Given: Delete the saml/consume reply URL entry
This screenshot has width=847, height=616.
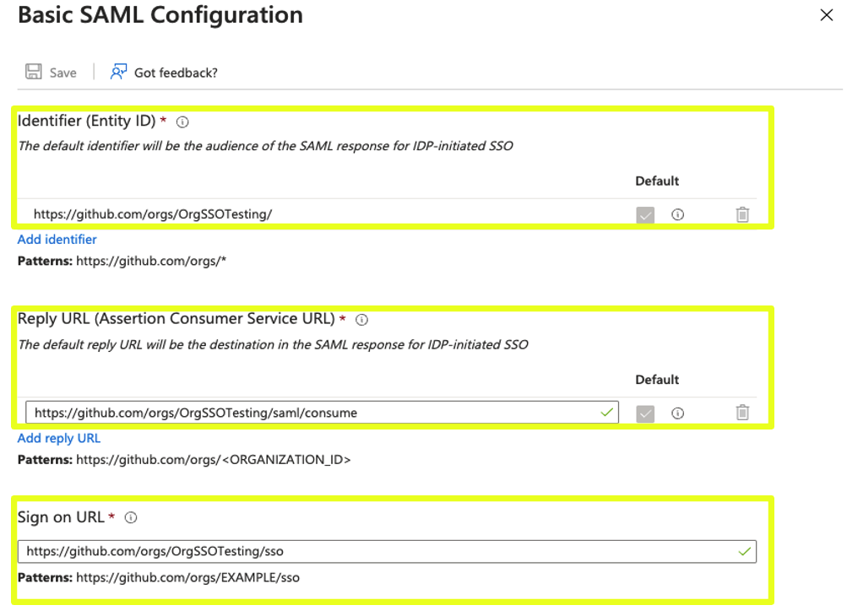Looking at the screenshot, I should tap(742, 413).
